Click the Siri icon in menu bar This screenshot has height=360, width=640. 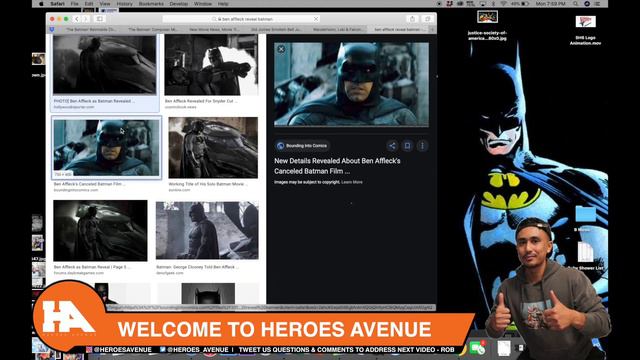pos(587,4)
